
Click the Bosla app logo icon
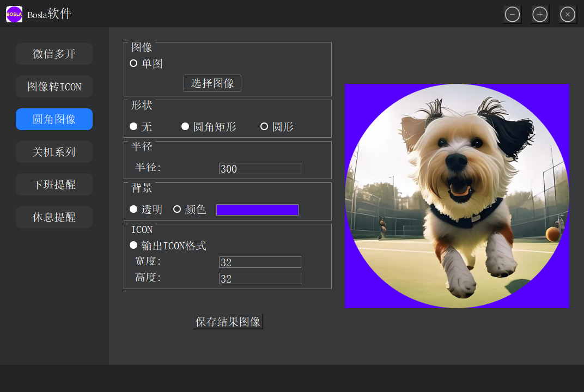click(14, 14)
